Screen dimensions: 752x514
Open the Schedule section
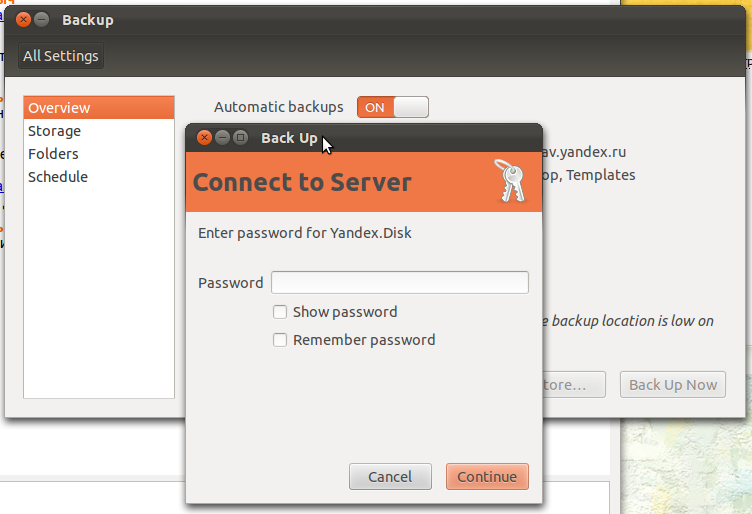tap(99, 177)
